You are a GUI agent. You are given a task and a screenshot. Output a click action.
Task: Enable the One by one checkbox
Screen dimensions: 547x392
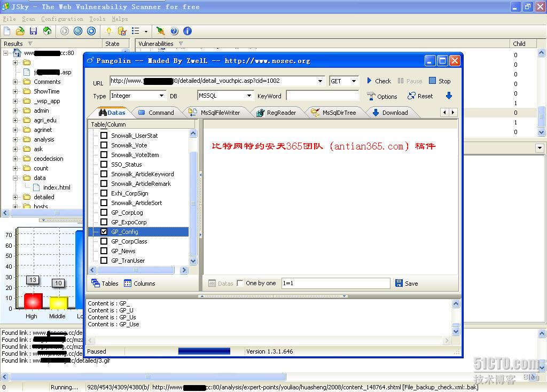coord(240,283)
